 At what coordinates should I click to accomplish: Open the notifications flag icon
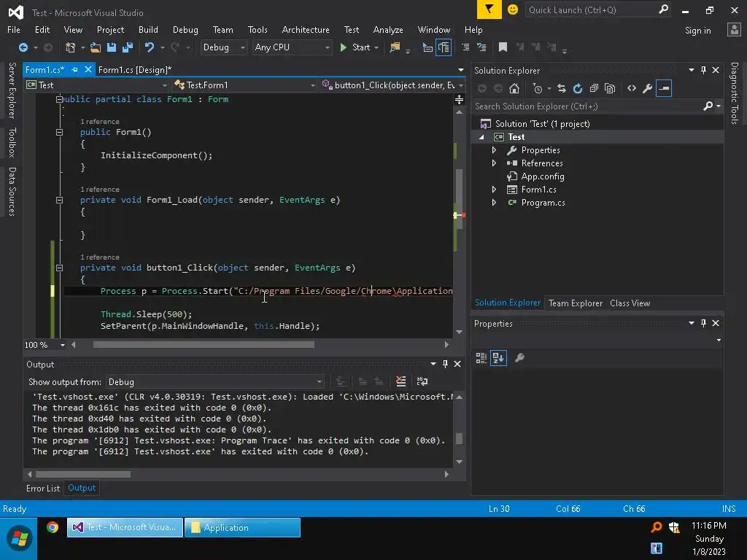[489, 9]
